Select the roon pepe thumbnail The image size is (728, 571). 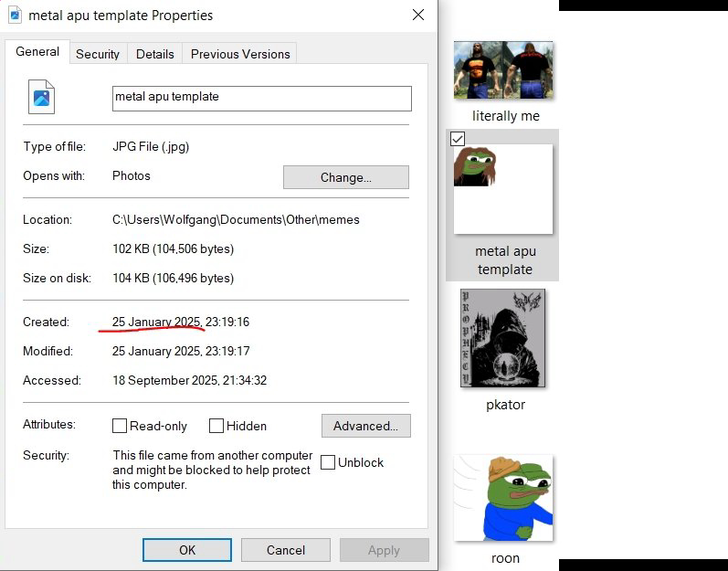(x=503, y=498)
